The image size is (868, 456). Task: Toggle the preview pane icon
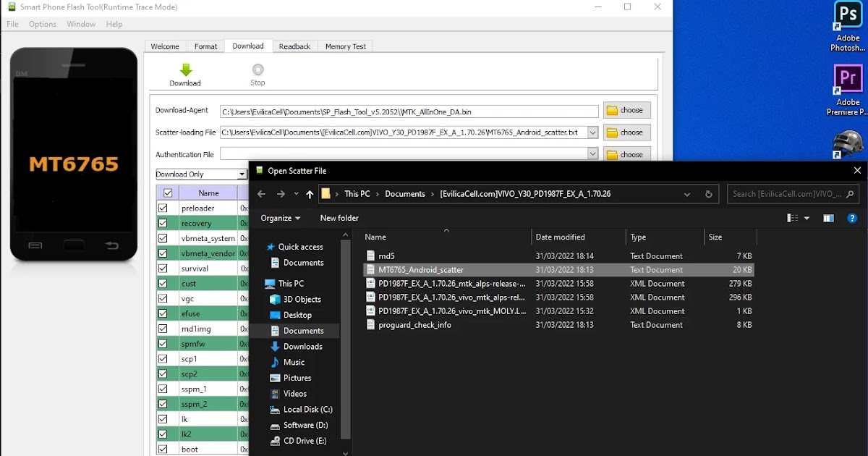(828, 218)
